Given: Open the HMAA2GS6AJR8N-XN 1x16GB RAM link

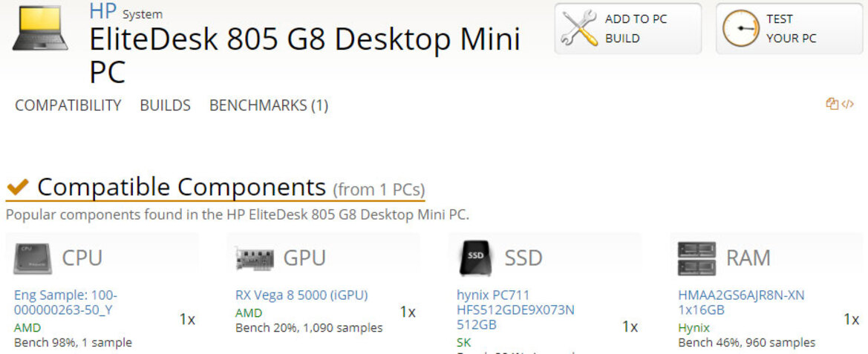Looking at the screenshot, I should [x=741, y=303].
